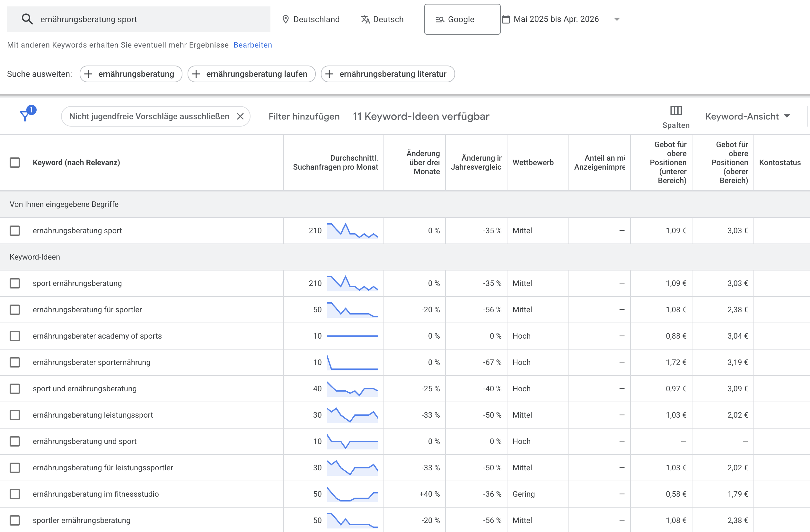Click the 'ernährungsberatung sport' search field

tap(138, 19)
